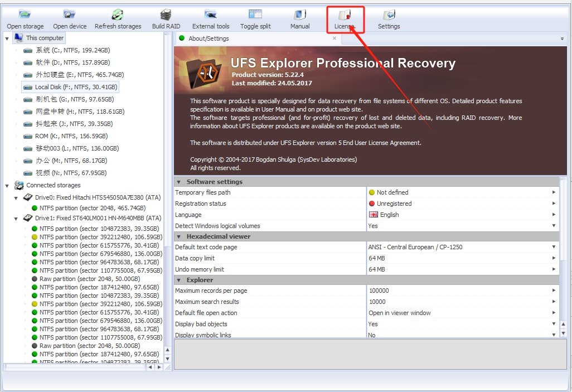Viewport: 572px width, 392px height.
Task: Select the 办公 (M:) drive icon
Action: (x=28, y=161)
